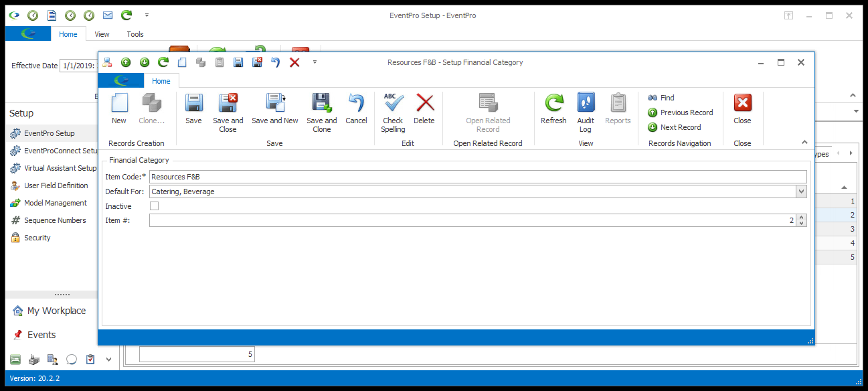Click the green down-arrow icon in the dialog title bar

click(x=145, y=62)
